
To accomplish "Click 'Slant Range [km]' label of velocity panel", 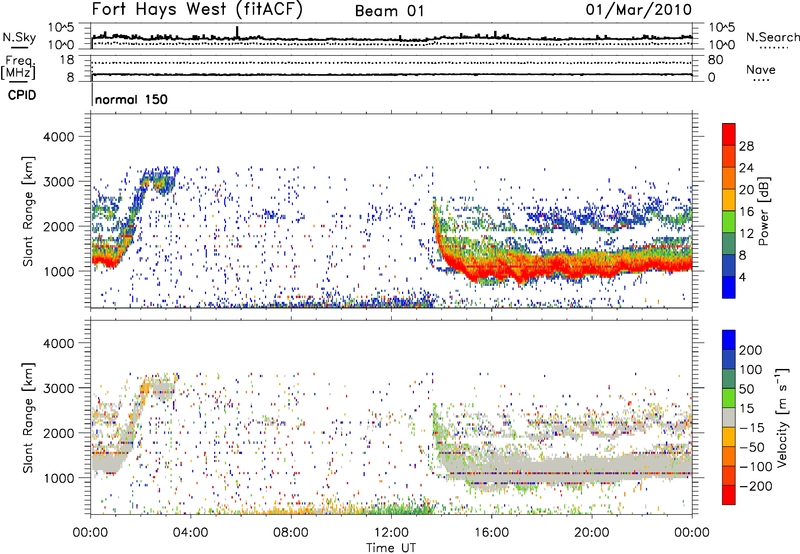I will coord(28,418).
